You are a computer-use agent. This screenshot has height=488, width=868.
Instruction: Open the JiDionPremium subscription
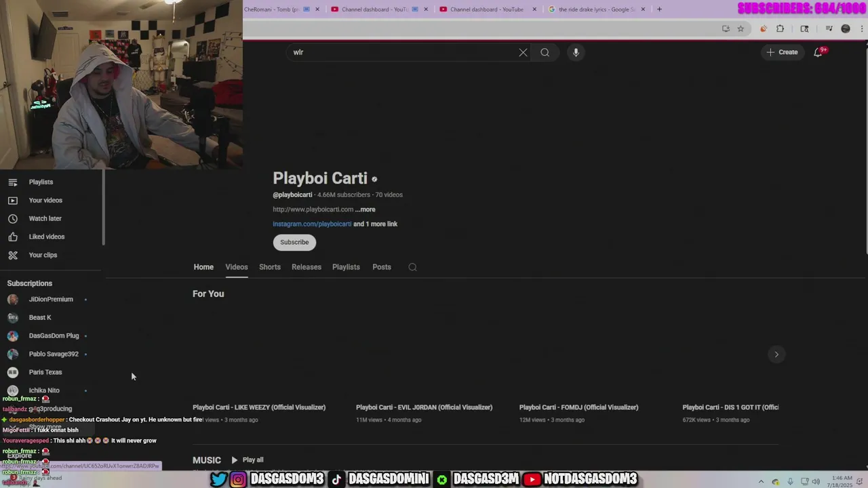52,299
